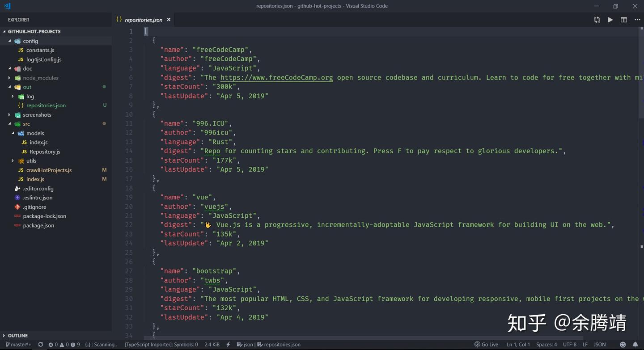Open the Split Editor icon

pos(623,20)
